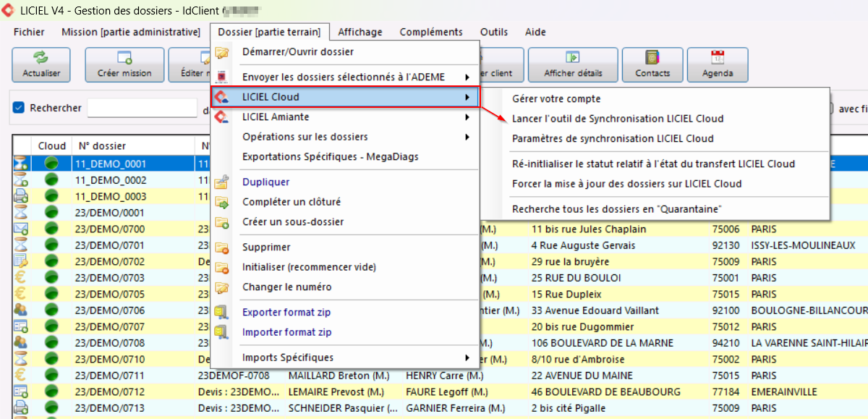Click the city cell ISSY-LES-MOULINEAUX
Image resolution: width=868 pixels, height=419 pixels.
(808, 245)
